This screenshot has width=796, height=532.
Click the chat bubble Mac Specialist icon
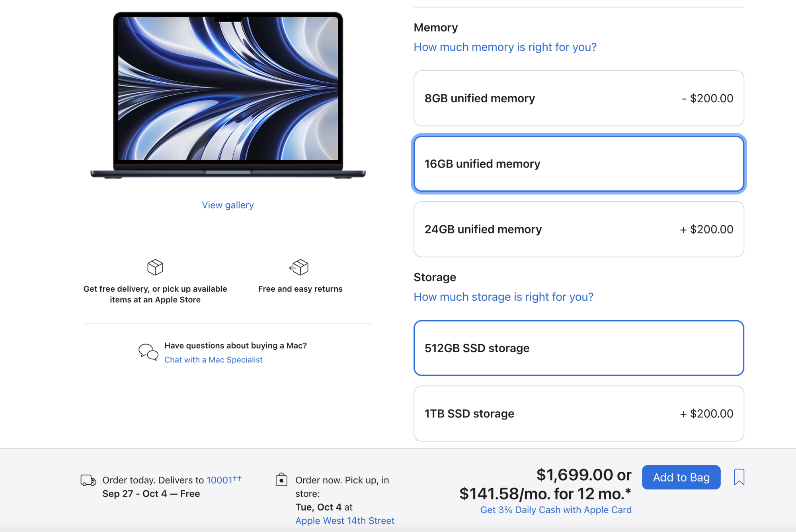click(x=148, y=351)
